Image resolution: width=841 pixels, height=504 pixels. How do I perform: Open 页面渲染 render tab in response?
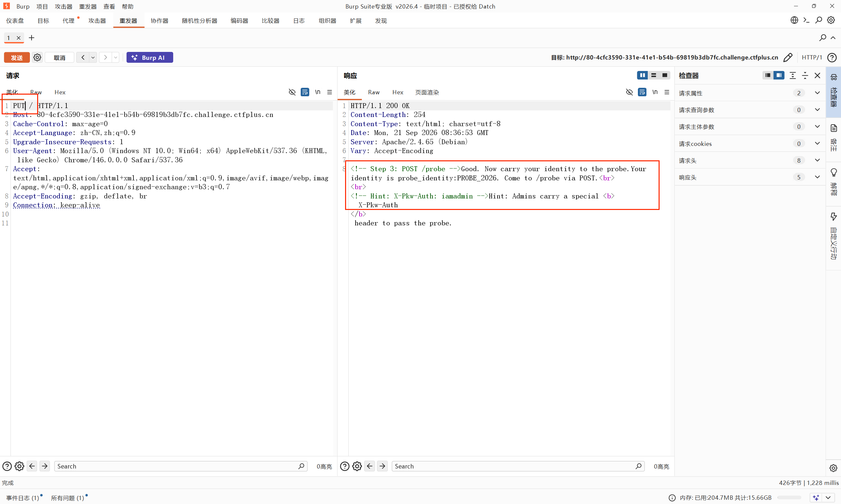(x=427, y=92)
